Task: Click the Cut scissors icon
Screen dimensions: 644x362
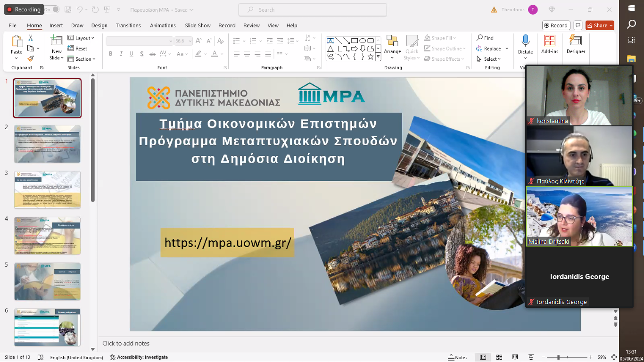Action: (x=31, y=38)
